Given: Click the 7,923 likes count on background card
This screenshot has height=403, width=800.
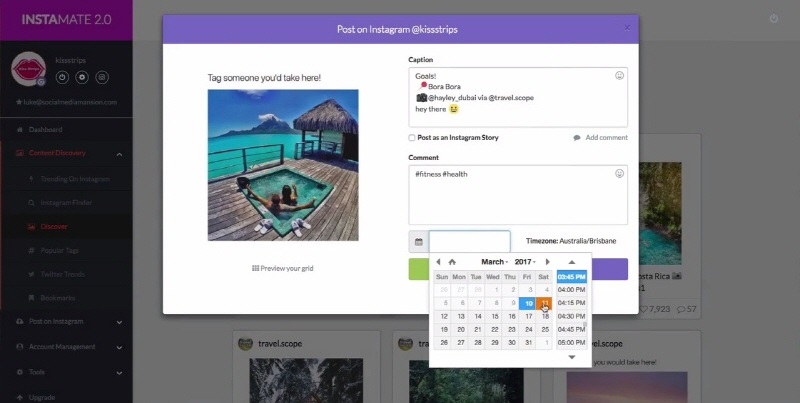Looking at the screenshot, I should (x=655, y=309).
